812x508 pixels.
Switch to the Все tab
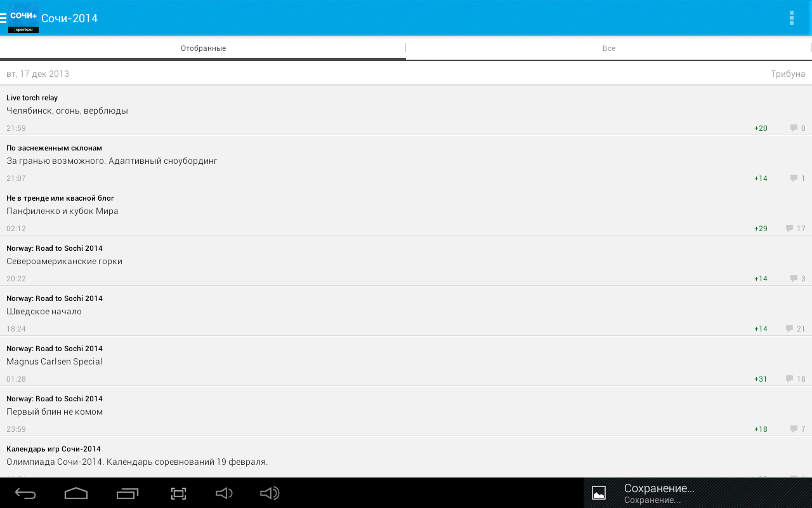609,48
